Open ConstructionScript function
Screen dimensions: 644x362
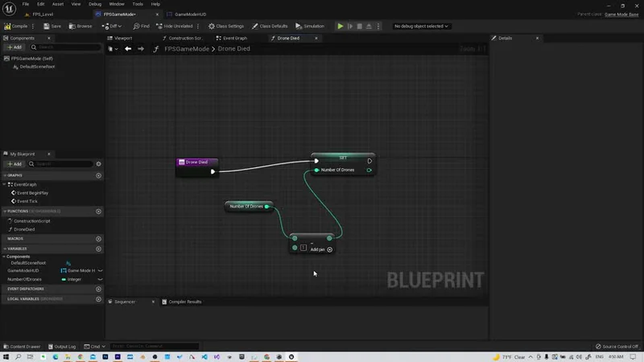tap(32, 220)
